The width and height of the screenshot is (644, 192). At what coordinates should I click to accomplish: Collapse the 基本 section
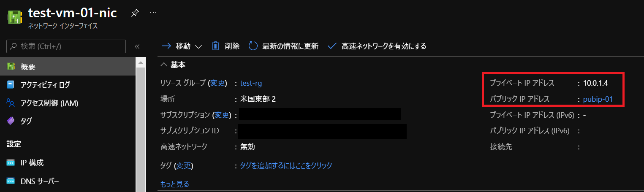[x=173, y=65]
